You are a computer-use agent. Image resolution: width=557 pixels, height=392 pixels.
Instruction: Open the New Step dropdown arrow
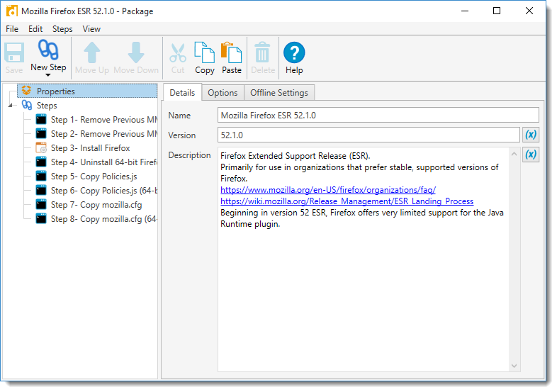(x=48, y=74)
